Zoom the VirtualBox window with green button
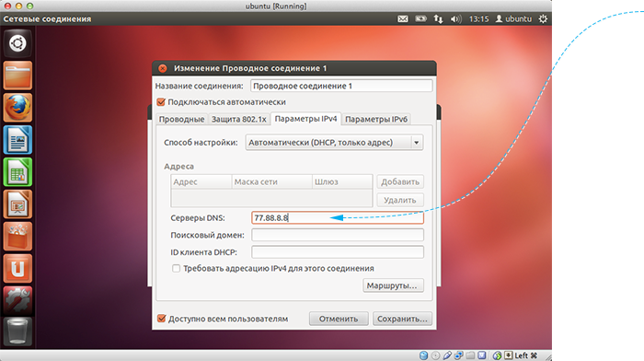644x361 pixels. point(29,6)
